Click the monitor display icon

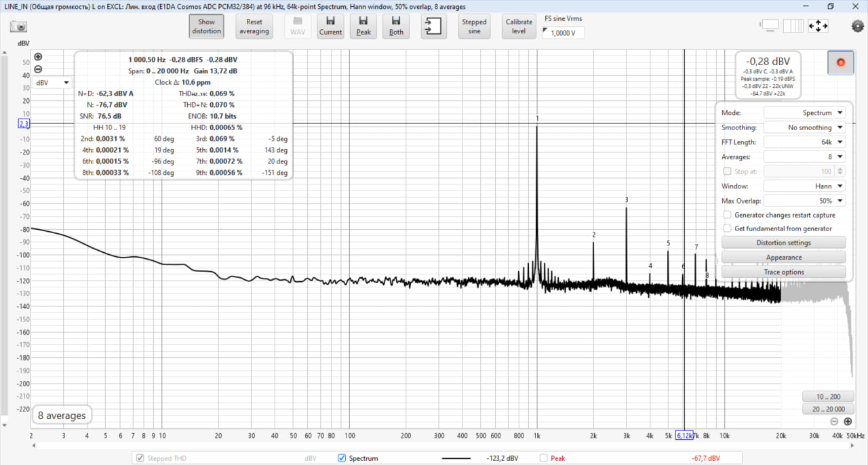(770, 26)
